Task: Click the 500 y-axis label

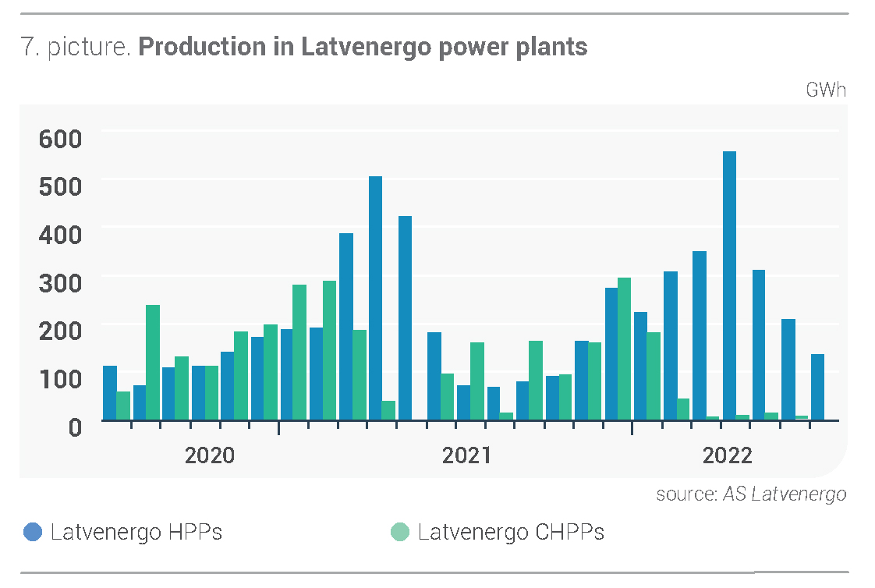Action: pos(60,186)
